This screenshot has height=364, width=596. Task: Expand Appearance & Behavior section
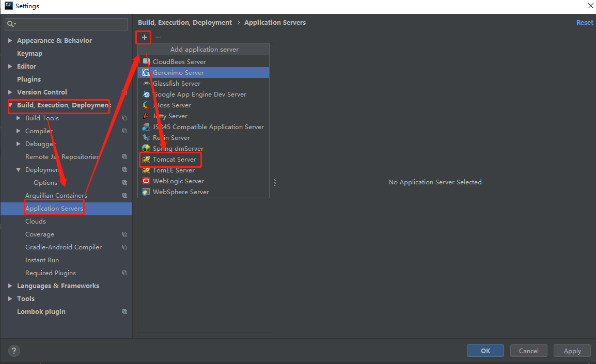pos(10,40)
